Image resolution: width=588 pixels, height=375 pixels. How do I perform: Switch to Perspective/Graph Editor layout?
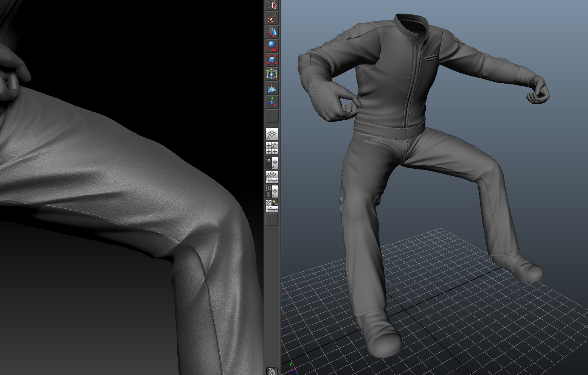[272, 177]
